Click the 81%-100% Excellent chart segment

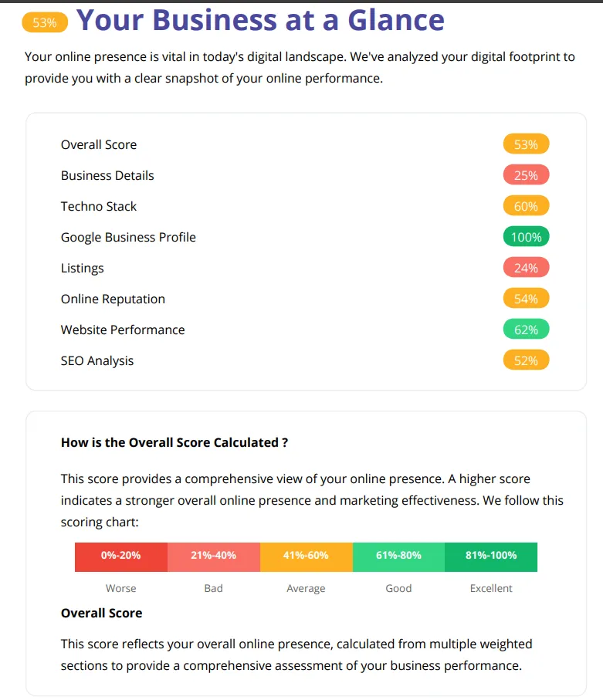click(491, 556)
